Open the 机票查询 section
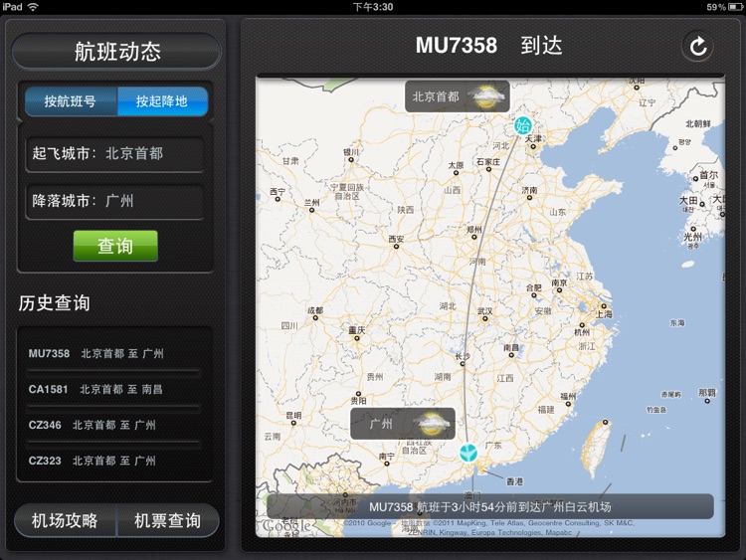 coord(167,520)
